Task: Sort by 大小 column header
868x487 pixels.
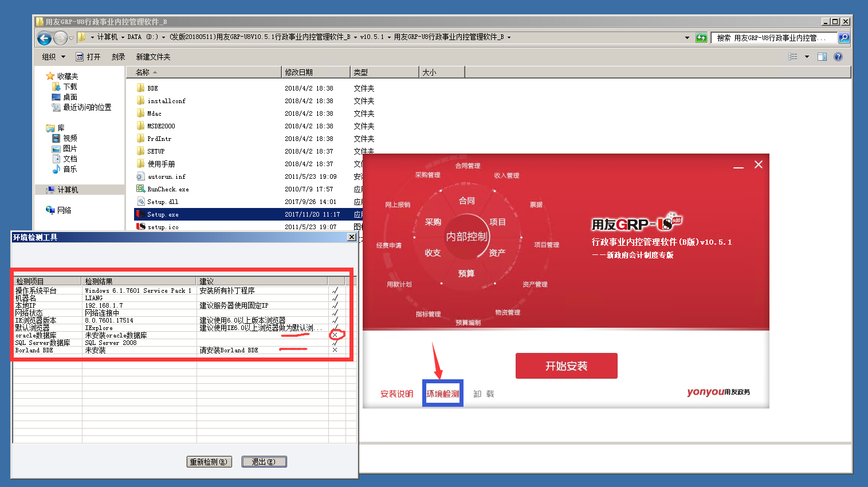Action: coord(442,72)
